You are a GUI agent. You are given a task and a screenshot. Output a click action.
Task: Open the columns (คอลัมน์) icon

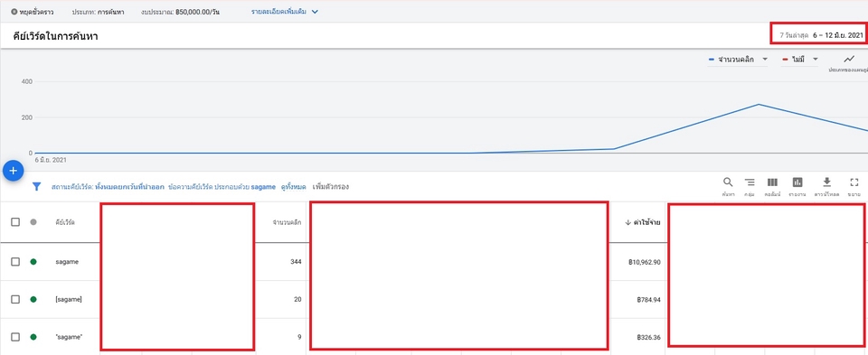click(772, 182)
